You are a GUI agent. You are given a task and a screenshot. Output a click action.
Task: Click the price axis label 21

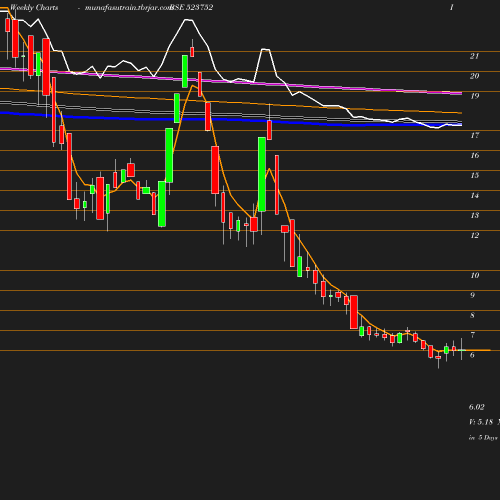pyautogui.click(x=475, y=56)
